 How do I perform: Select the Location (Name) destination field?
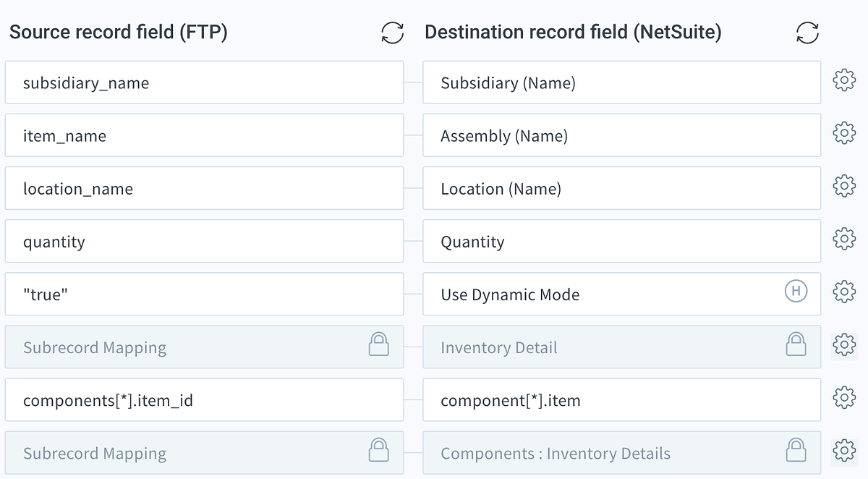pyautogui.click(x=621, y=188)
